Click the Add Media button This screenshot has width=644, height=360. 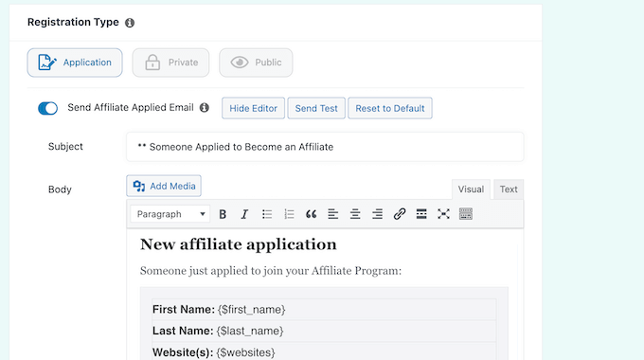164,186
